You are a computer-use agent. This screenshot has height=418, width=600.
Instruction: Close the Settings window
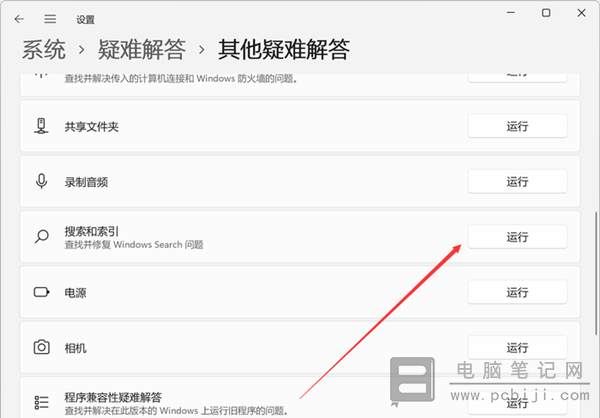(581, 13)
